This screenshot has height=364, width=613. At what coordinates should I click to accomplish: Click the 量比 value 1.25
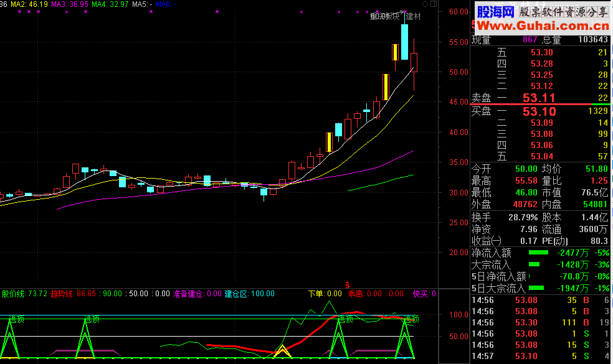(x=599, y=181)
